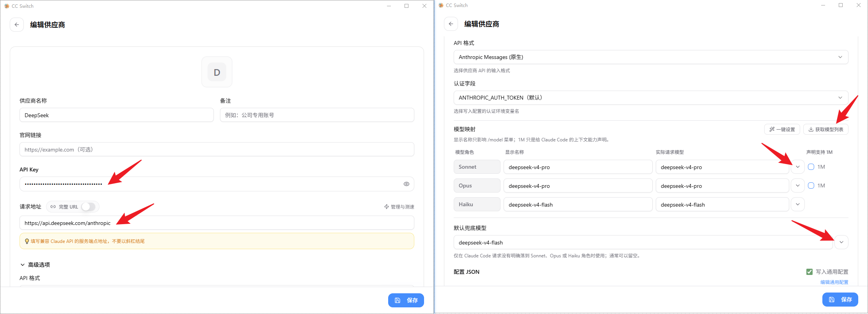This screenshot has height=314, width=868.
Task: Focus the 官网链接 input field
Action: tap(217, 150)
